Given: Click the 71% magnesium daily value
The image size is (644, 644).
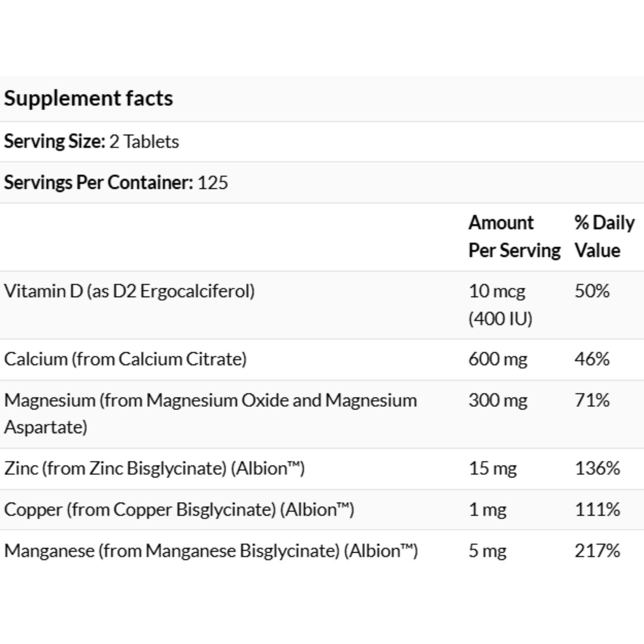Looking at the screenshot, I should (592, 400).
